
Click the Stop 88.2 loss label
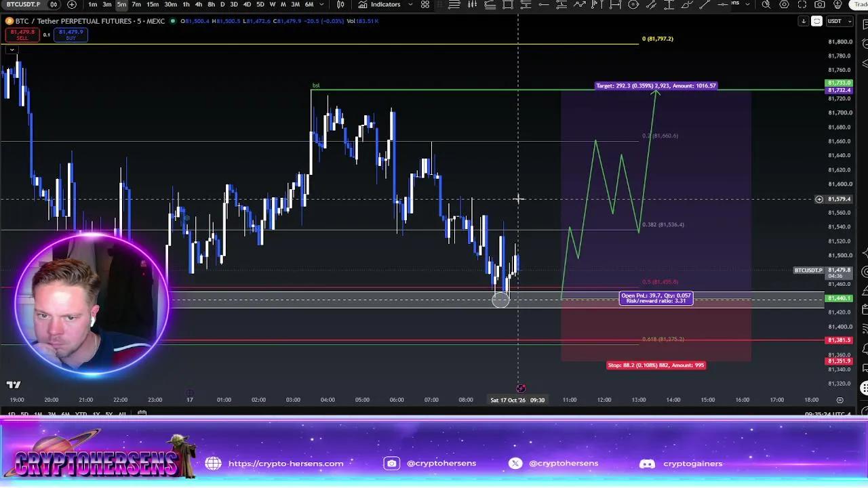(x=656, y=365)
